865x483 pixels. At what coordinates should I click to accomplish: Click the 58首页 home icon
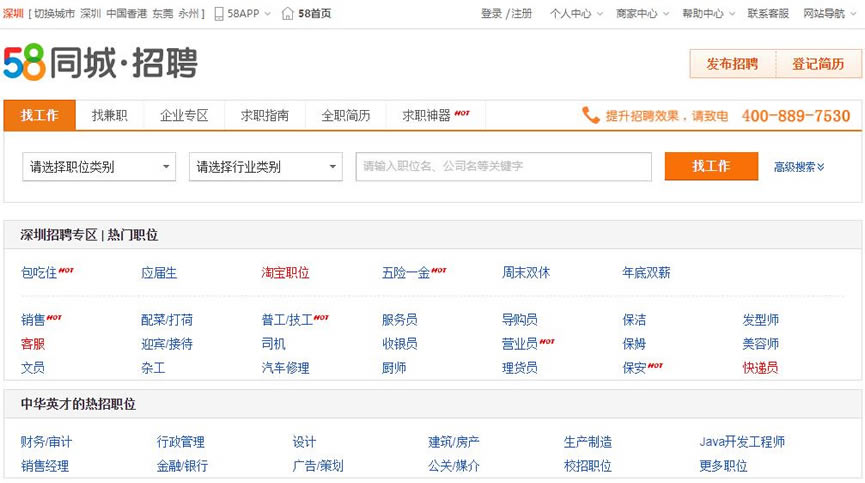[287, 13]
